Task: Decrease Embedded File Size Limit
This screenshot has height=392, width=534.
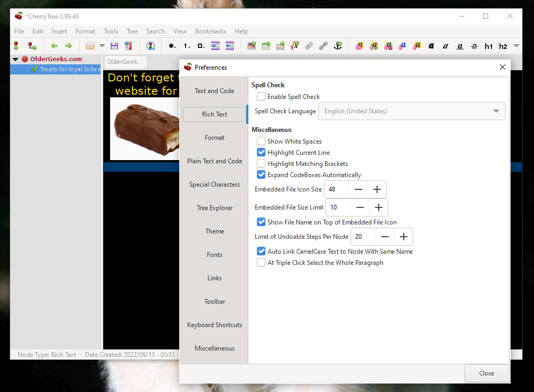Action: [360, 207]
